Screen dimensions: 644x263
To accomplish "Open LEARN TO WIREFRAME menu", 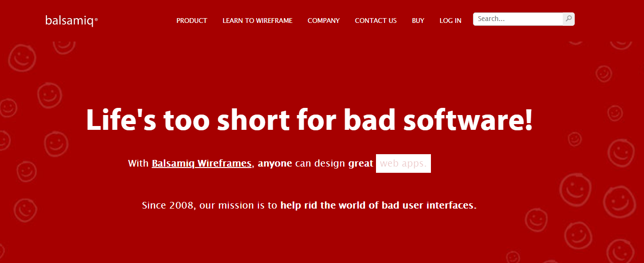I will click(x=258, y=21).
